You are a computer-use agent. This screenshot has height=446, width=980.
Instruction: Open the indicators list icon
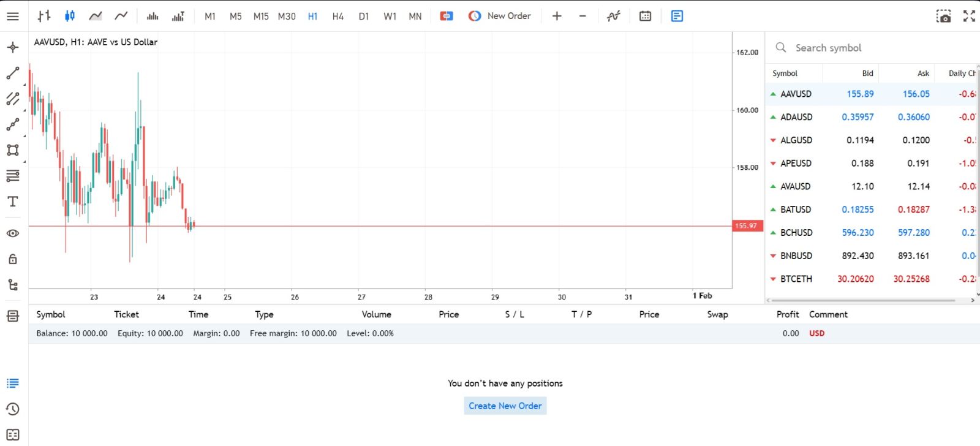point(613,17)
